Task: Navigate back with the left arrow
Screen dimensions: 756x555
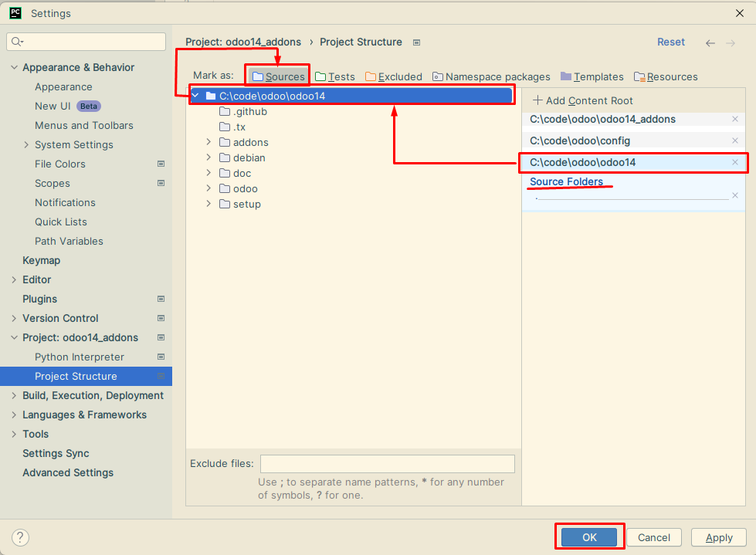Action: click(710, 43)
